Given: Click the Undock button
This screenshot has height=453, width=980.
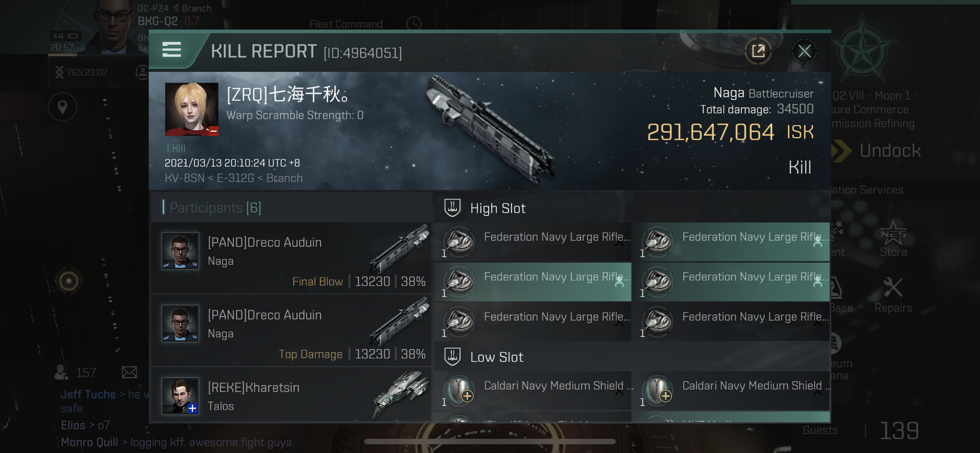Looking at the screenshot, I should click(890, 151).
